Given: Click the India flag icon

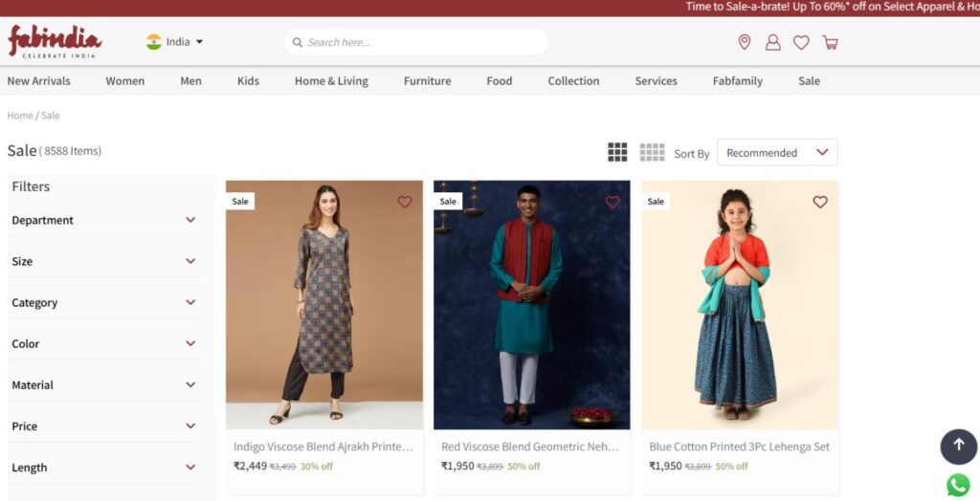Looking at the screenshot, I should click(x=154, y=42).
